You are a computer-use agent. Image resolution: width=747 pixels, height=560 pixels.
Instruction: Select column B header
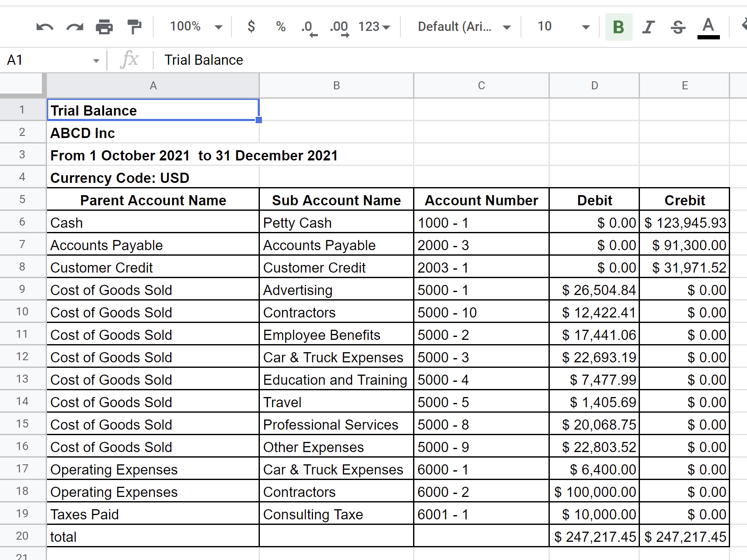click(x=336, y=86)
